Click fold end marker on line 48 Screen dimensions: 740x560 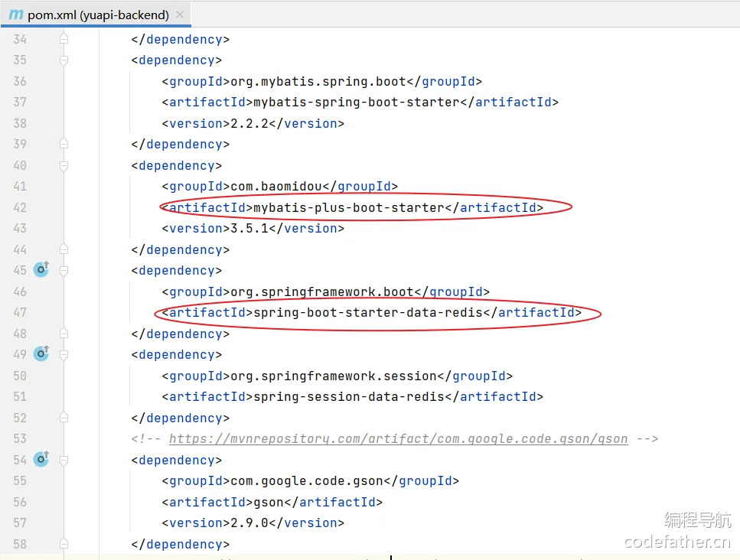point(64,334)
